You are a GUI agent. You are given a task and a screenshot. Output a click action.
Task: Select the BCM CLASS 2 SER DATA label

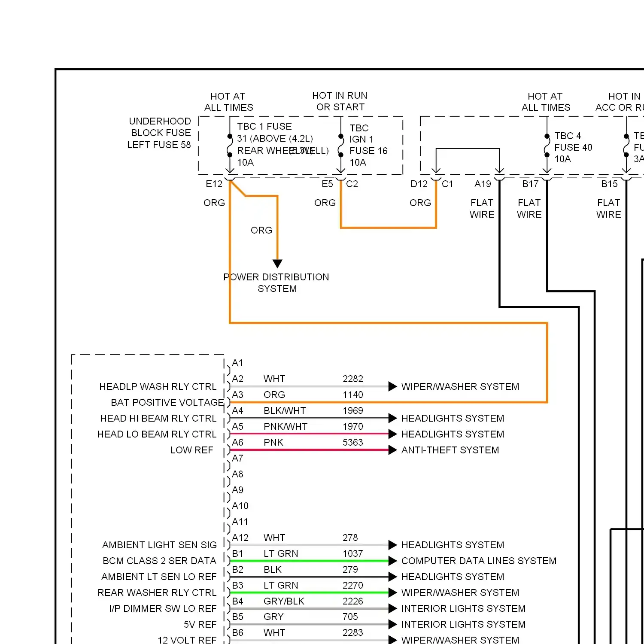coord(159,561)
